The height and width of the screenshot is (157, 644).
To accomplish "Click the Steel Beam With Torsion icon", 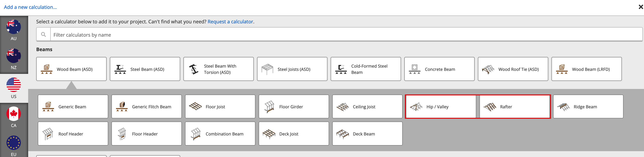I will pos(194,69).
